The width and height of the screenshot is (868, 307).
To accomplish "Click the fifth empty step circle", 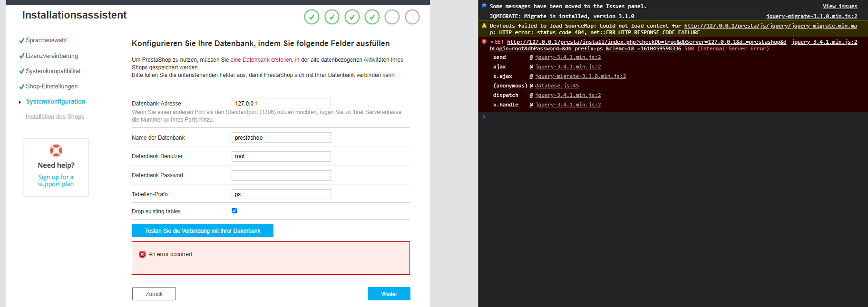I will click(392, 17).
